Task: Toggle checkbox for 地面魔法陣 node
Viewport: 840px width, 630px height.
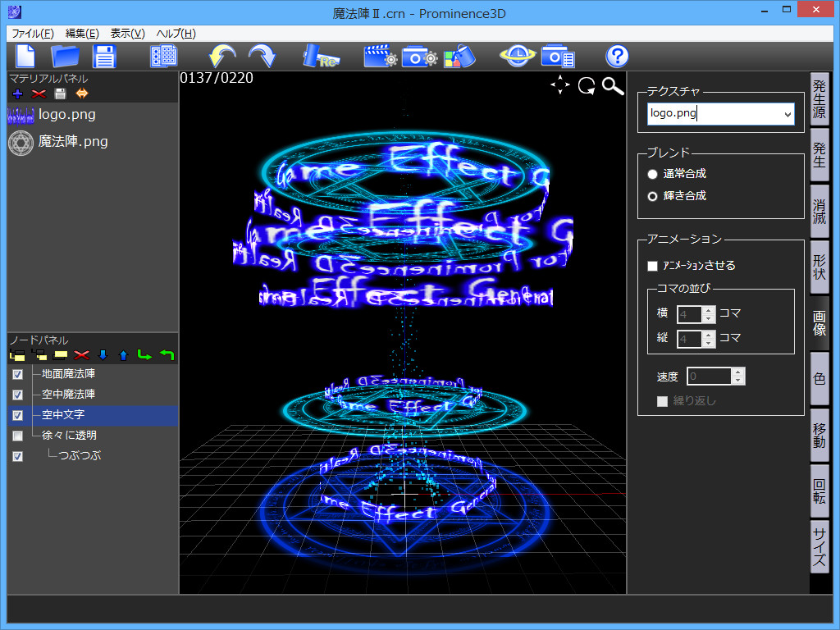Action: (18, 374)
